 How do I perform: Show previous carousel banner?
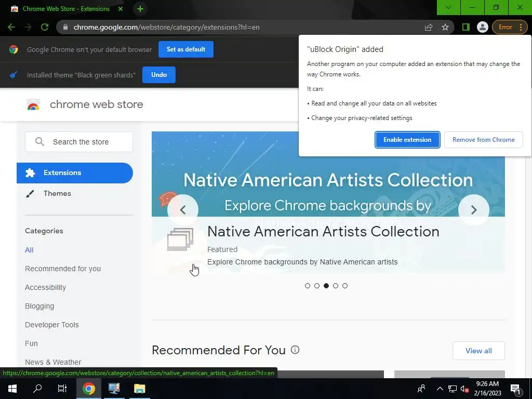coord(183,210)
